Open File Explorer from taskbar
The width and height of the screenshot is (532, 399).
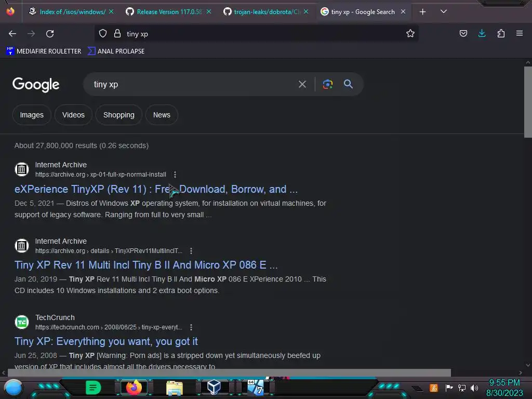pos(175,388)
